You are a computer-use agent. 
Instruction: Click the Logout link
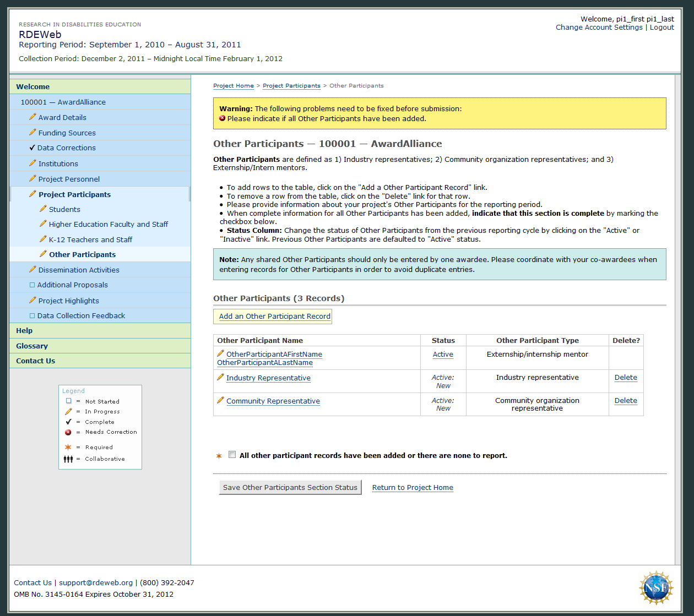(x=662, y=27)
